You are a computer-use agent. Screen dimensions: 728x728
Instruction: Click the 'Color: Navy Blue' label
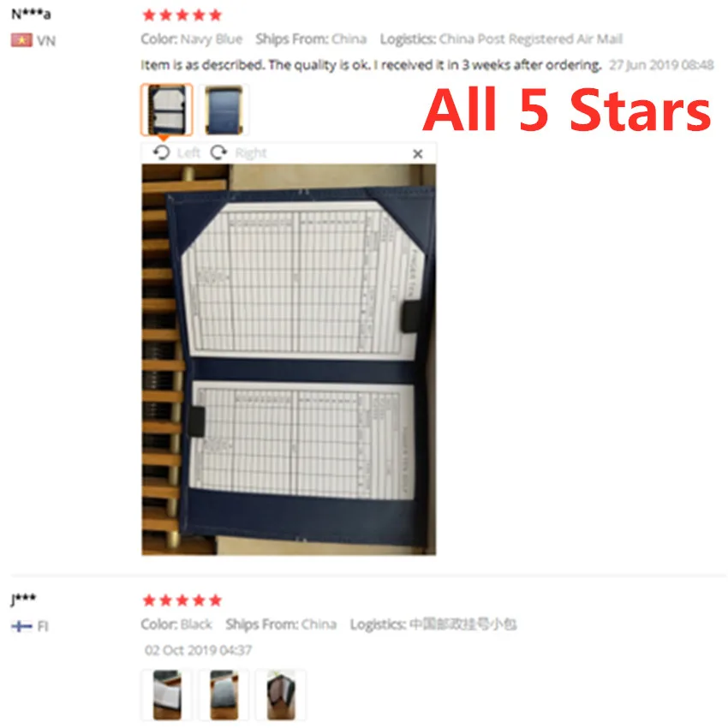pos(191,39)
